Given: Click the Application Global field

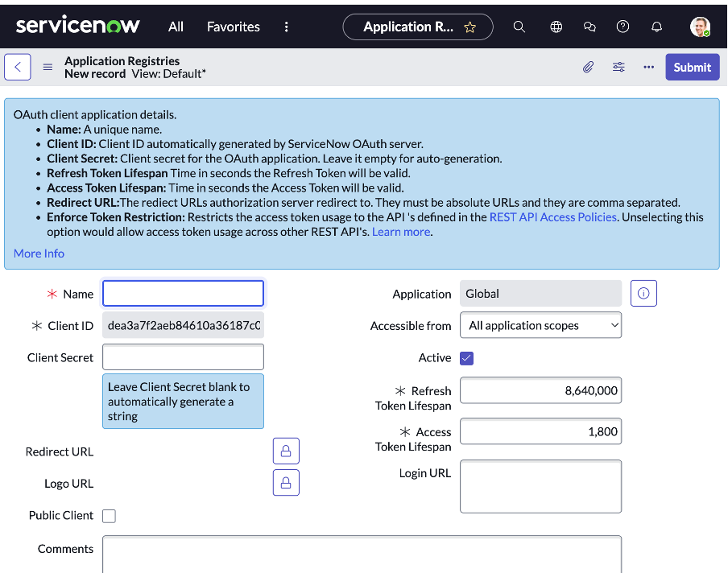Looking at the screenshot, I should tap(540, 293).
